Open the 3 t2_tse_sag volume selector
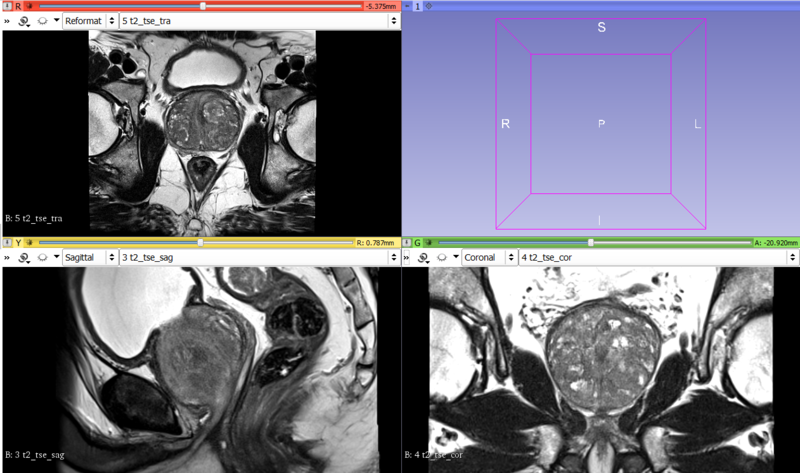 pos(259,258)
